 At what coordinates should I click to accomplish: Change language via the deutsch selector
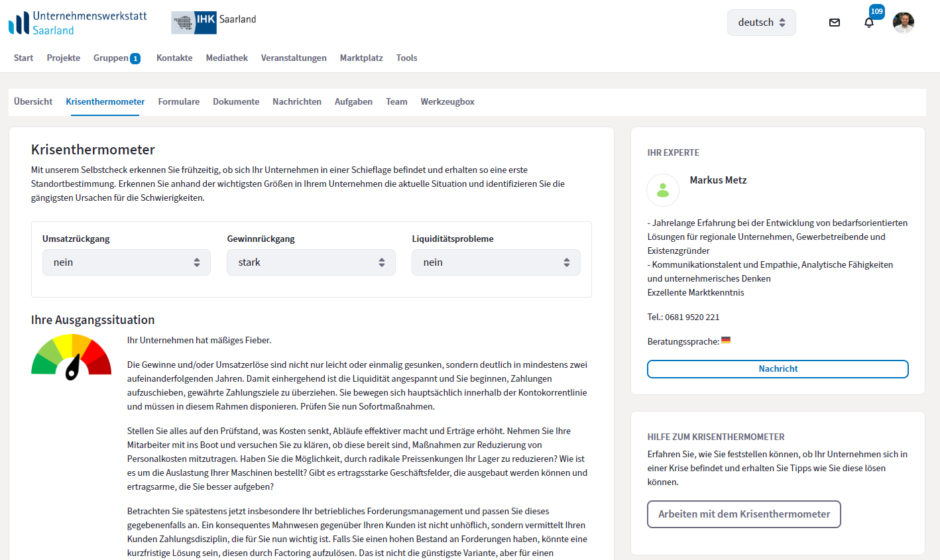[x=761, y=23]
